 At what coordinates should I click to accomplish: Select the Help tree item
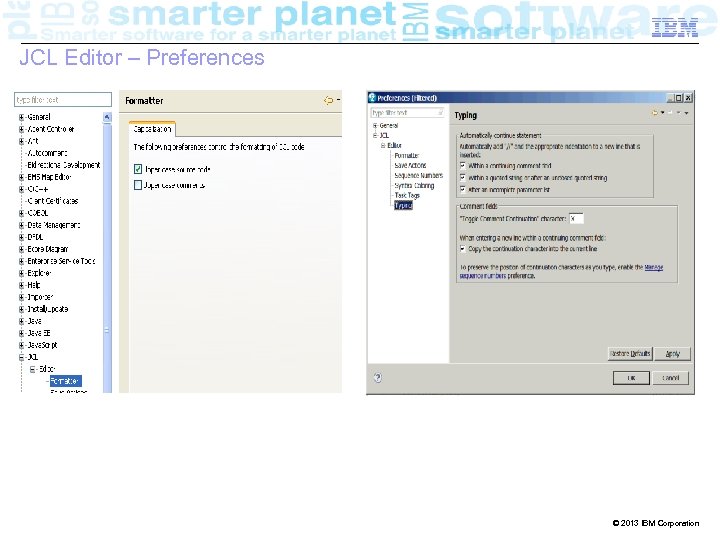[34, 285]
